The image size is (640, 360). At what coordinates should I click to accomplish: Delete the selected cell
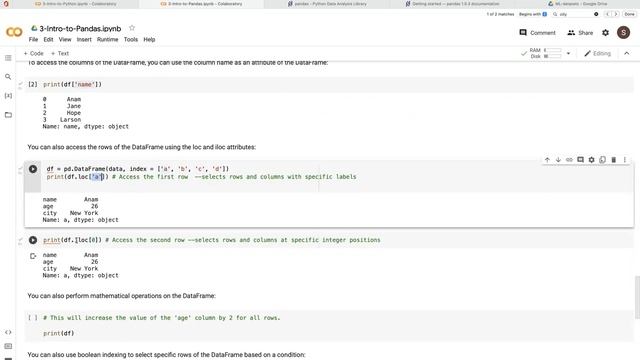tap(613, 160)
